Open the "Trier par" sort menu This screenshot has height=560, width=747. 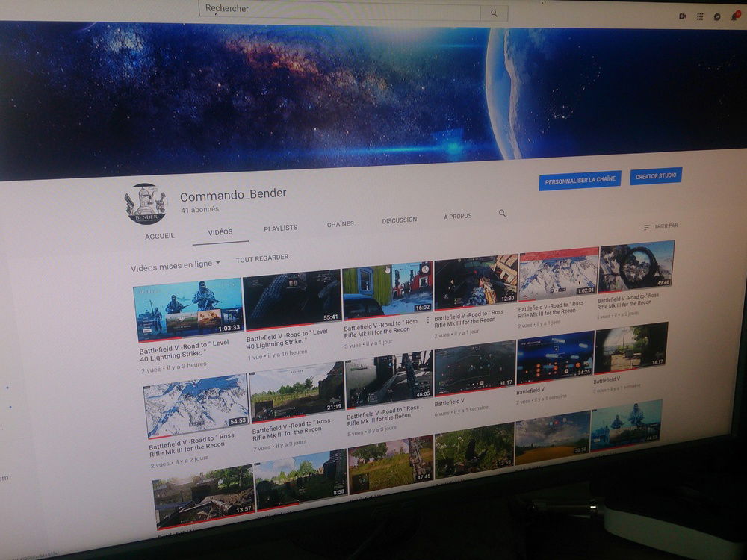click(660, 225)
